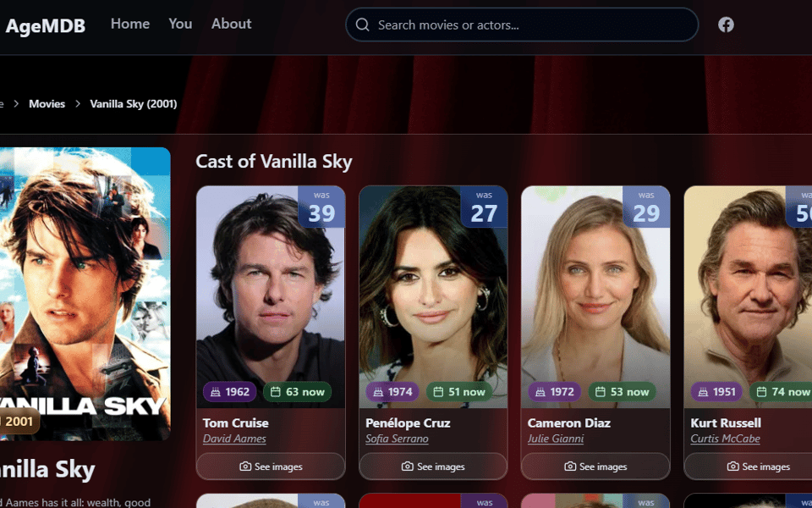Screen dimensions: 812x508
Task: Click the camera icon on Kurt Russell's card
Action: pyautogui.click(x=732, y=467)
